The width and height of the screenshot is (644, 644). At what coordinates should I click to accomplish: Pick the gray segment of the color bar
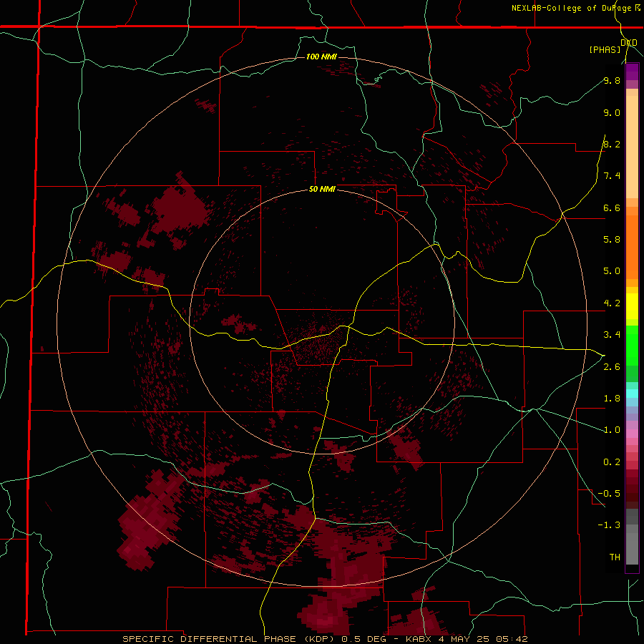coord(632,538)
